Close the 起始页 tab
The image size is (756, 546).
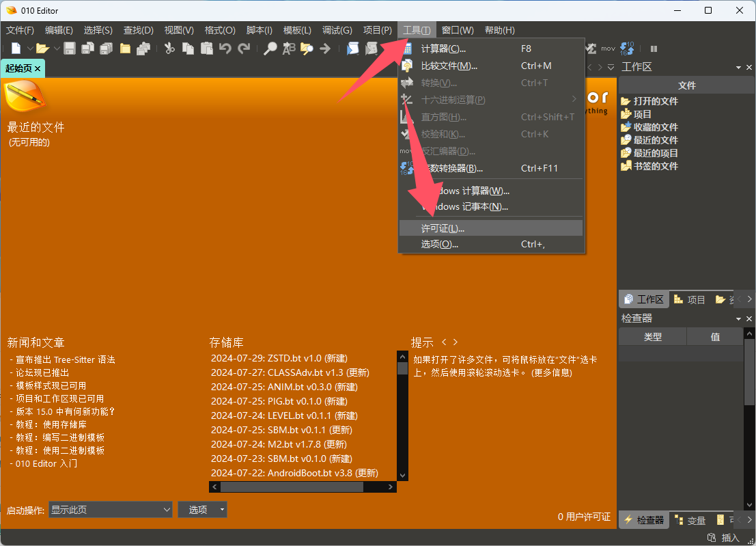click(x=38, y=68)
